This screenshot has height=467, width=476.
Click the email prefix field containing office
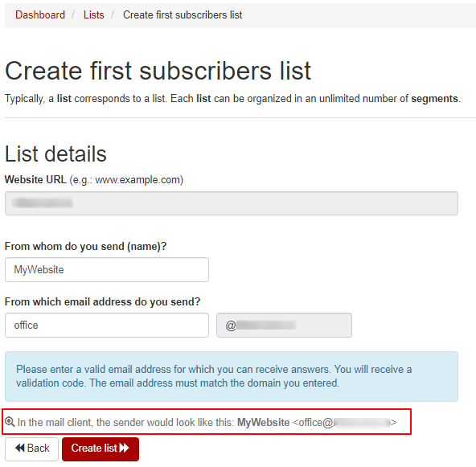click(107, 326)
